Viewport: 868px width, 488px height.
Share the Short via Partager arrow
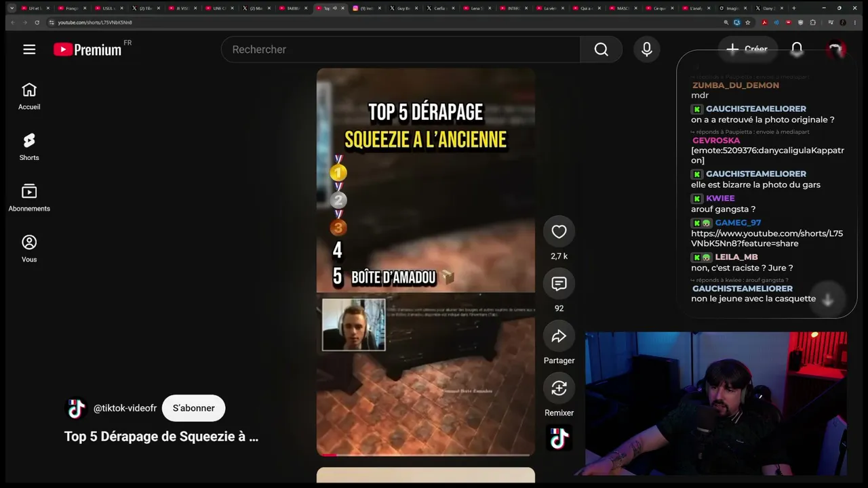559,336
